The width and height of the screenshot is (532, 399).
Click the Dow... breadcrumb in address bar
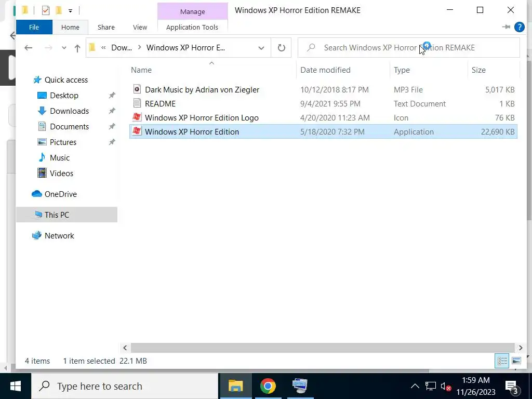(x=122, y=48)
